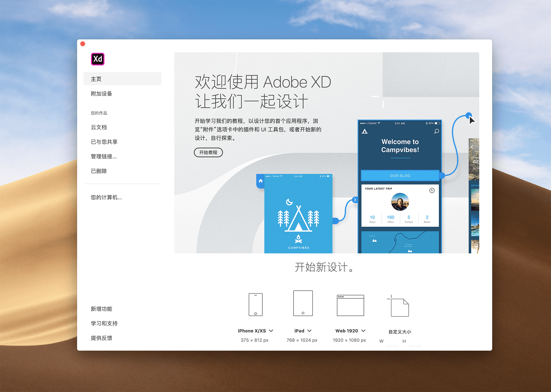The height and width of the screenshot is (392, 551).
Task: Expand the iPhone X/XS size dropdown
Action: click(x=271, y=331)
